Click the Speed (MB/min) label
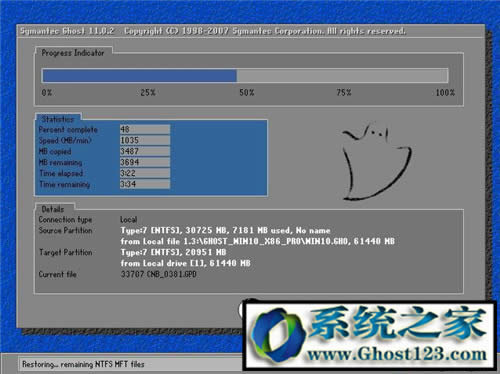500x374 pixels. [65, 141]
